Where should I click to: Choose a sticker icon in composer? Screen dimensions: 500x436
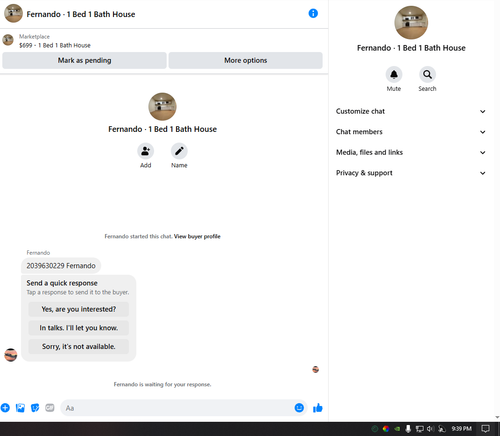click(35, 408)
